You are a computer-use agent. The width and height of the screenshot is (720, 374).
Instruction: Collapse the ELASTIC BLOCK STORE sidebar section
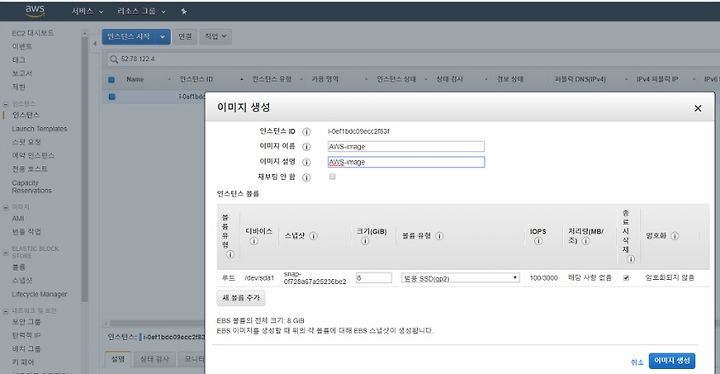(6, 252)
